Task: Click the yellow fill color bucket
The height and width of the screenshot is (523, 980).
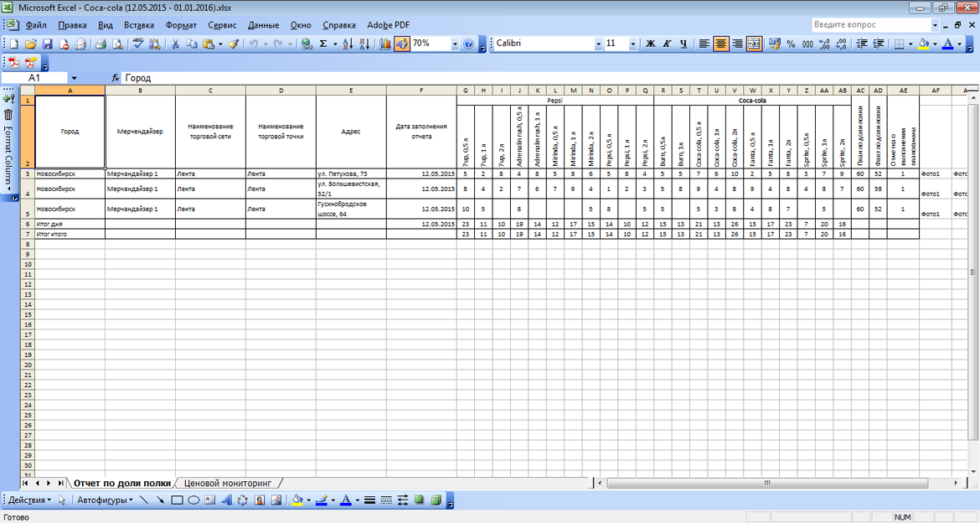Action: [923, 44]
